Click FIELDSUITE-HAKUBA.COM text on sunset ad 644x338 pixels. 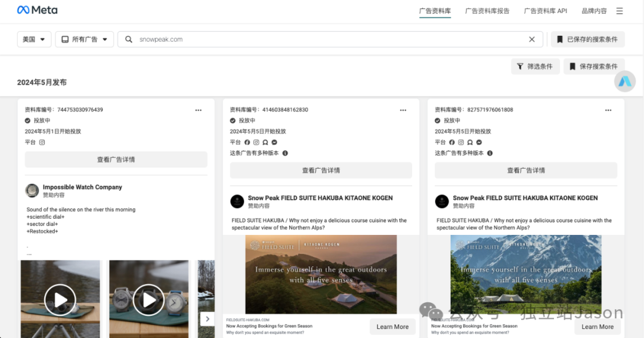tap(247, 320)
